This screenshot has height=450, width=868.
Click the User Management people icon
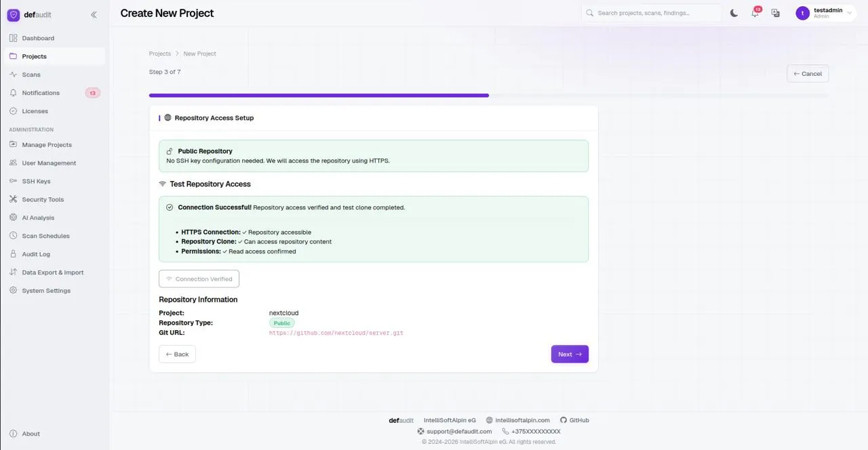click(x=14, y=163)
